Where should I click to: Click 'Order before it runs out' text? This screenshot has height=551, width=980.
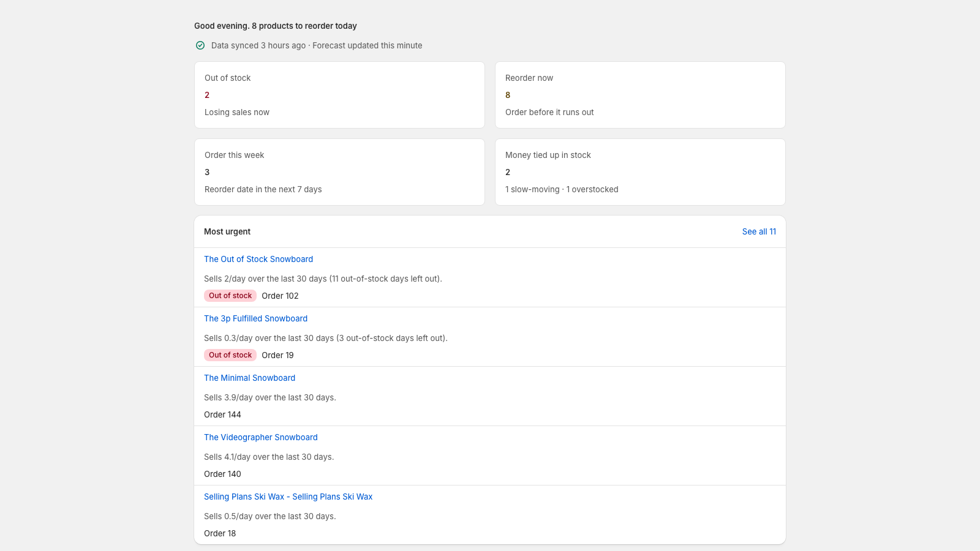pos(549,112)
